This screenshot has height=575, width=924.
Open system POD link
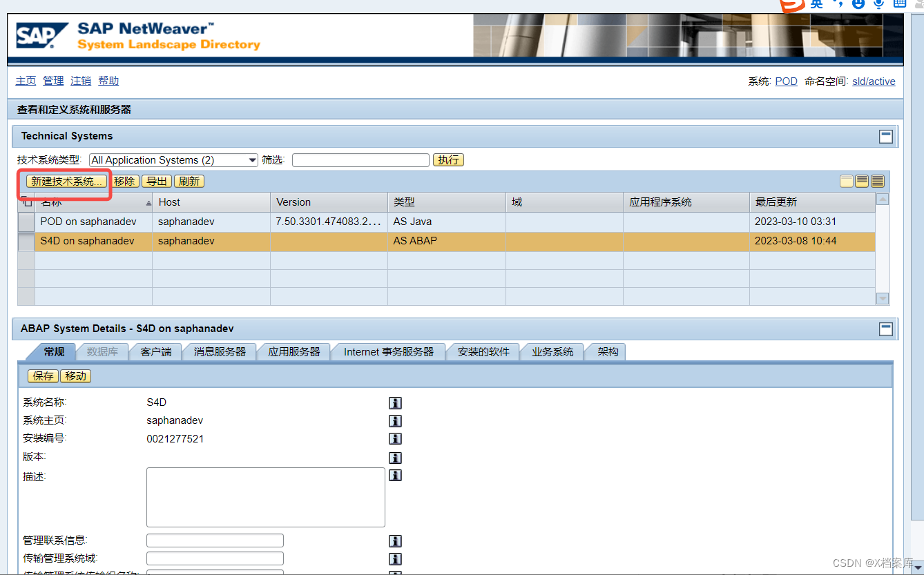coord(786,81)
